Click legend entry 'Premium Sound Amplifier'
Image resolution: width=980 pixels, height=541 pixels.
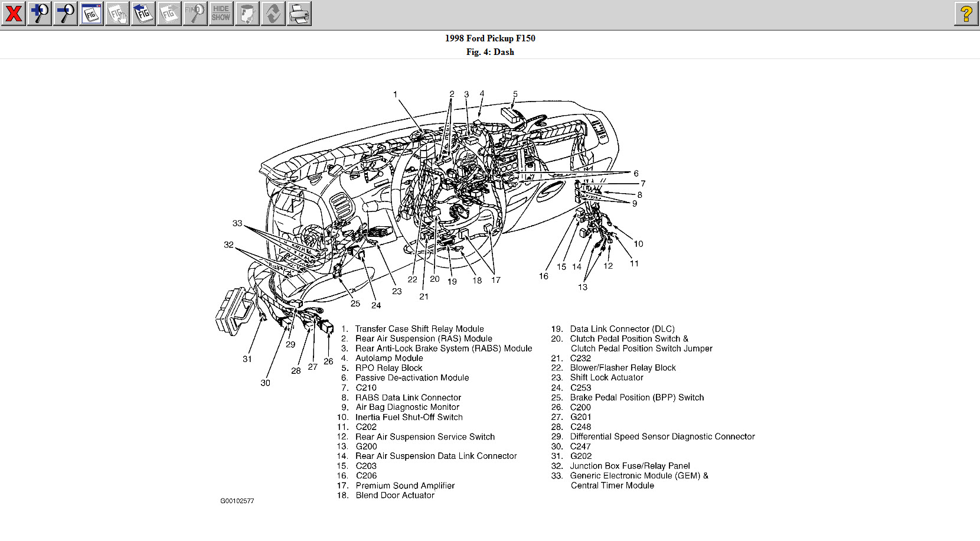(405, 485)
